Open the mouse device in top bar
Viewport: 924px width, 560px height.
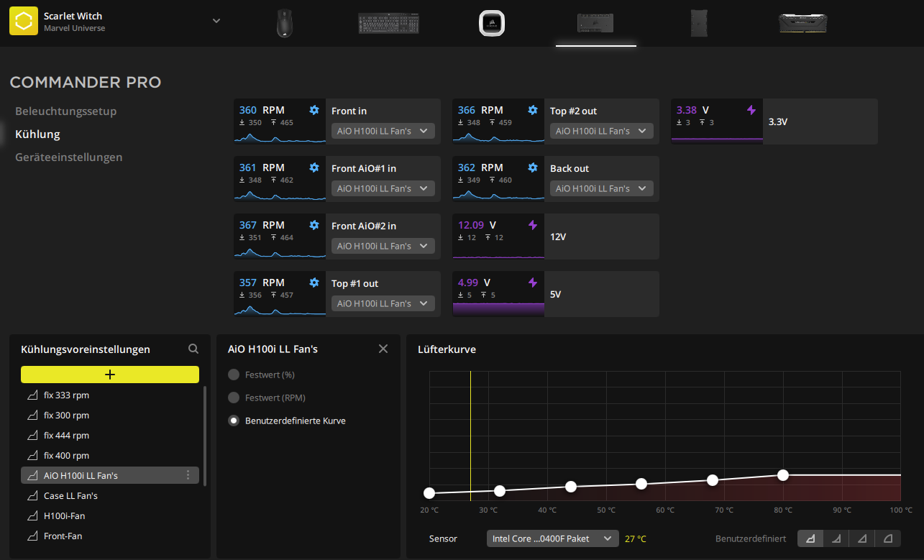point(285,23)
